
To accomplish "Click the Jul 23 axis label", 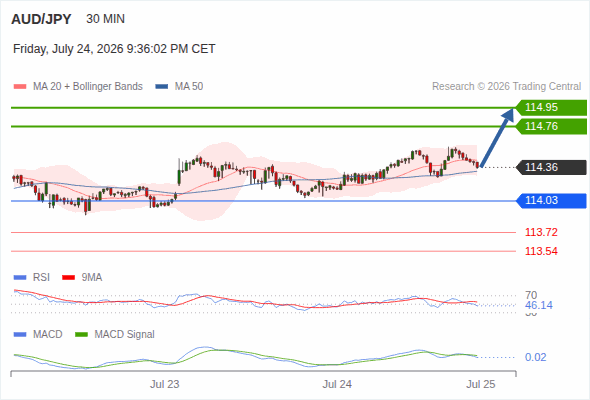I will coord(164,384).
